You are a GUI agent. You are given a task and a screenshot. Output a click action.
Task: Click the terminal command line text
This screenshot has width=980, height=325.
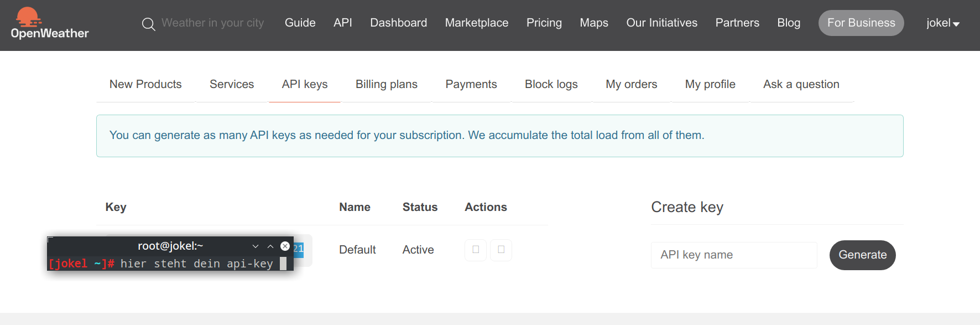tap(196, 264)
